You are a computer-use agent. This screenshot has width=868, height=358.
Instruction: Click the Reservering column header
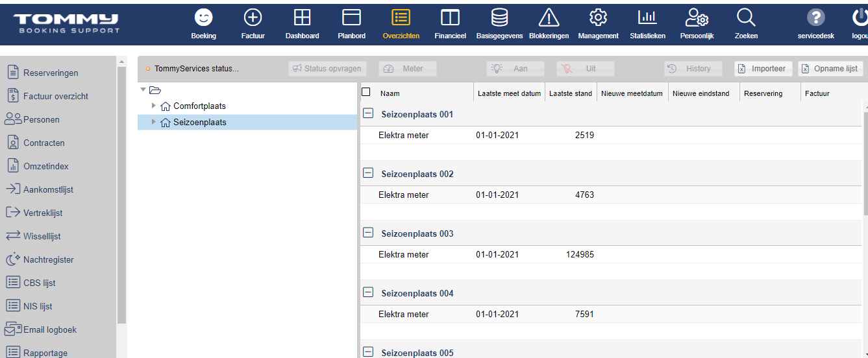click(x=763, y=93)
